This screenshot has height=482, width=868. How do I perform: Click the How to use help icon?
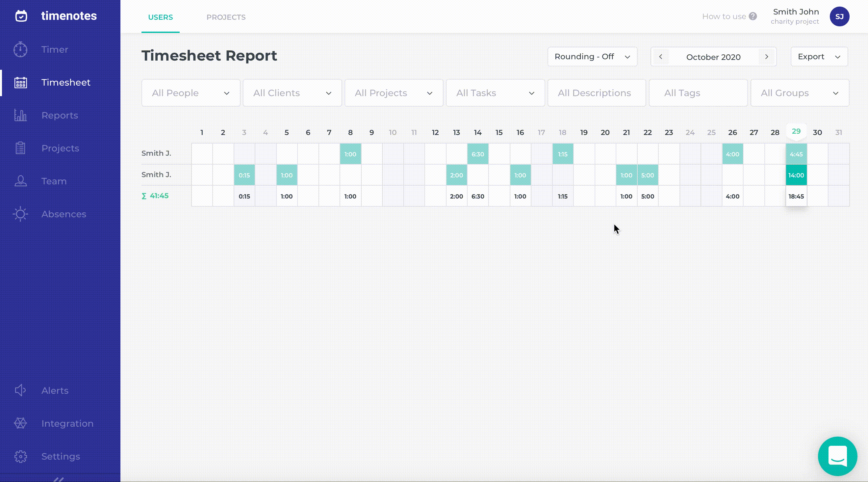click(753, 16)
